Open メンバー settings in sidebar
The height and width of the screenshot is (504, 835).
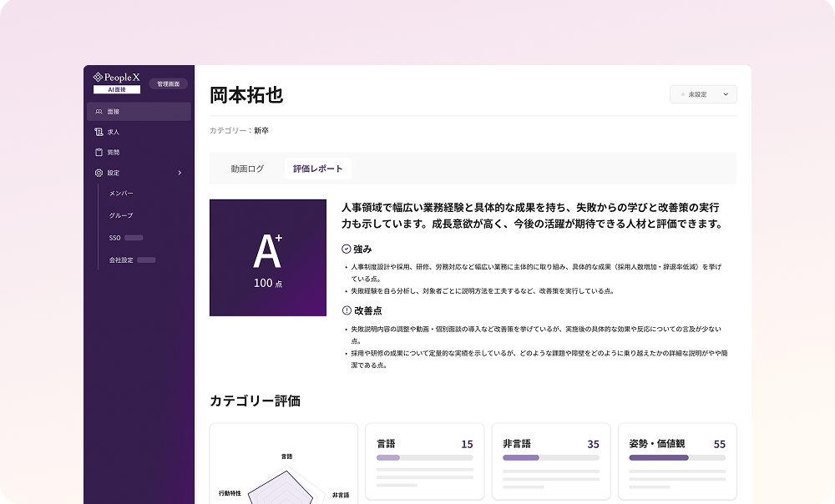tap(121, 194)
